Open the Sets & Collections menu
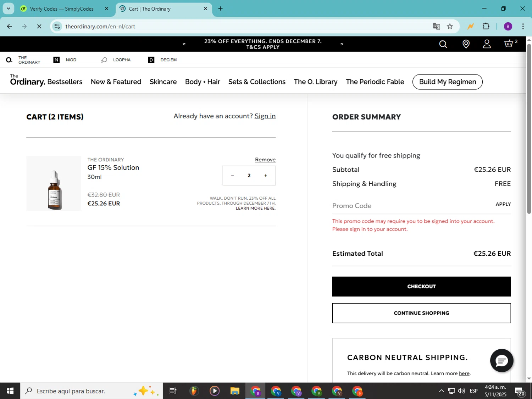Image resolution: width=532 pixels, height=399 pixels. [257, 82]
